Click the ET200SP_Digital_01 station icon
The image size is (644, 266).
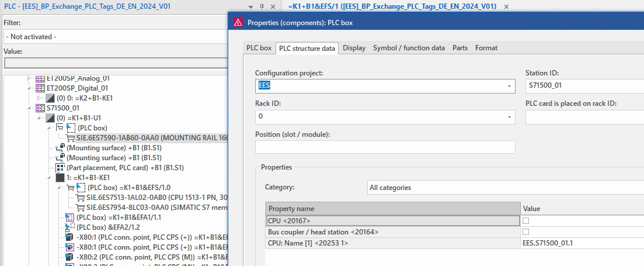click(40, 88)
